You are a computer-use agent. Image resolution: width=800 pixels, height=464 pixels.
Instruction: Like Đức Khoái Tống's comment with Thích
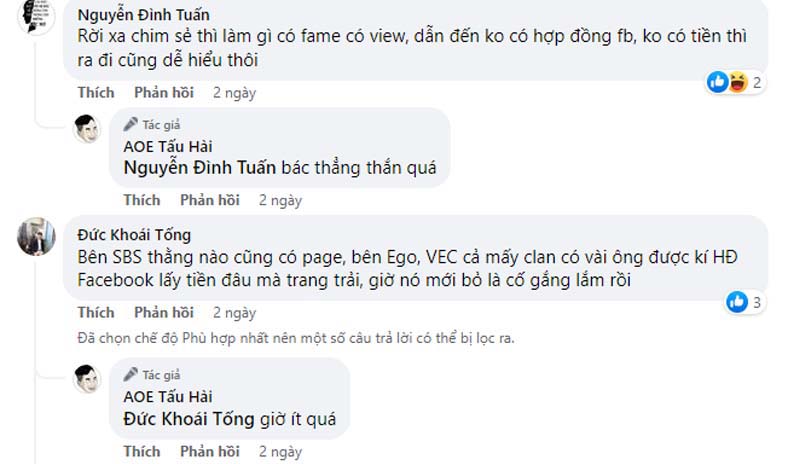pyautogui.click(x=96, y=312)
